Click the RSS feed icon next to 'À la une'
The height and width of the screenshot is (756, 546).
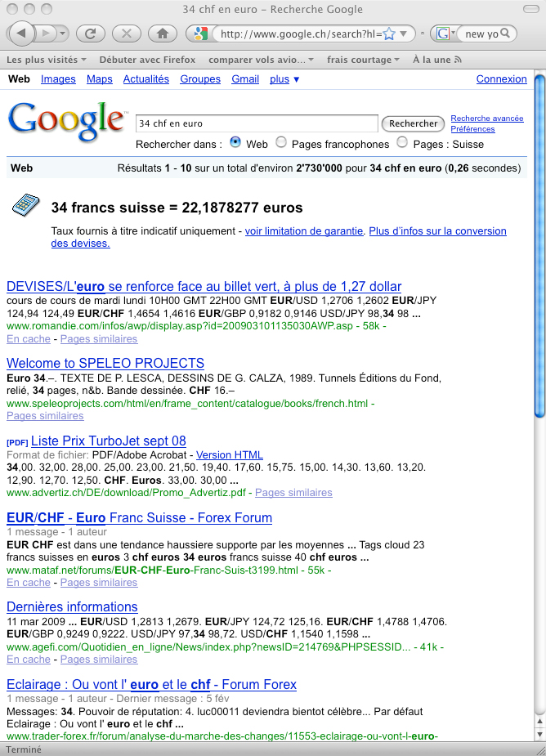[x=458, y=60]
